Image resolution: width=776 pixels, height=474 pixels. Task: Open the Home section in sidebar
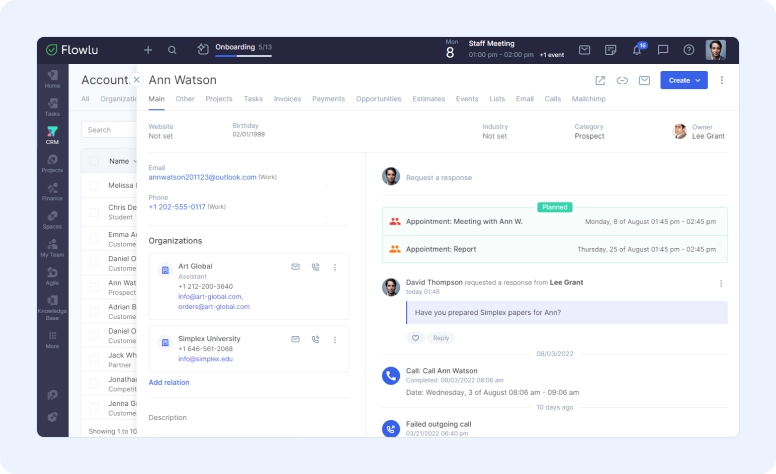pos(52,79)
